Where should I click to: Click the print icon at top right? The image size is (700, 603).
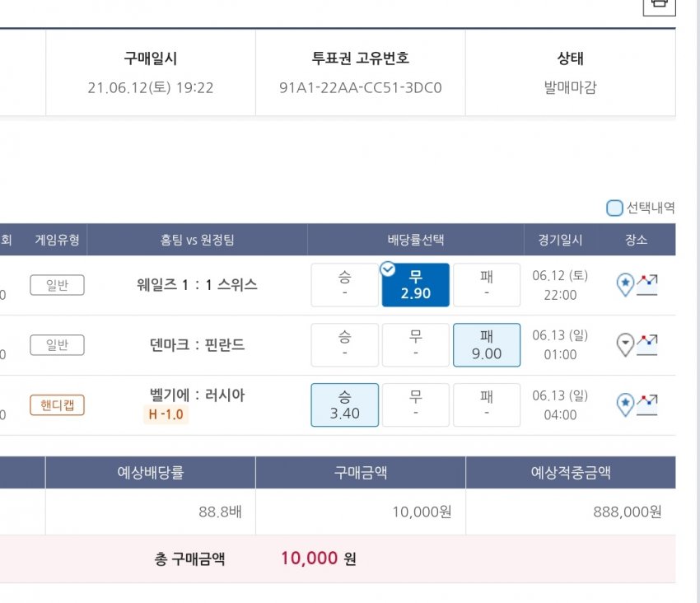658,5
